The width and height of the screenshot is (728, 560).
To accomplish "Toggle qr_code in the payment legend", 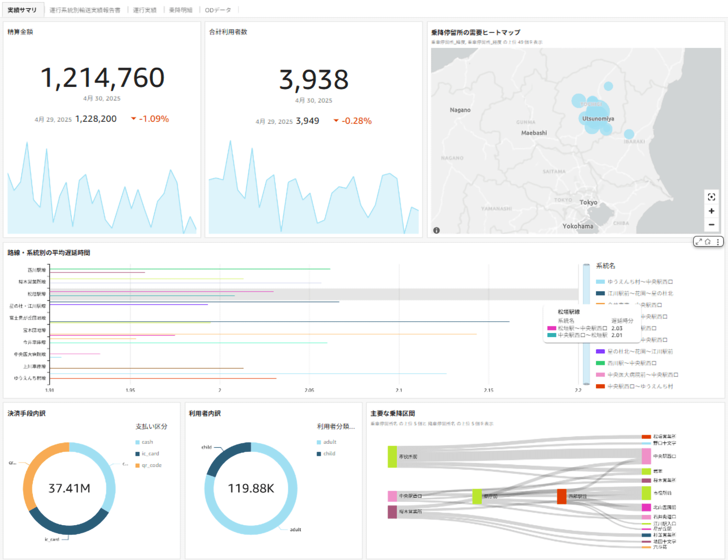I will (151, 465).
